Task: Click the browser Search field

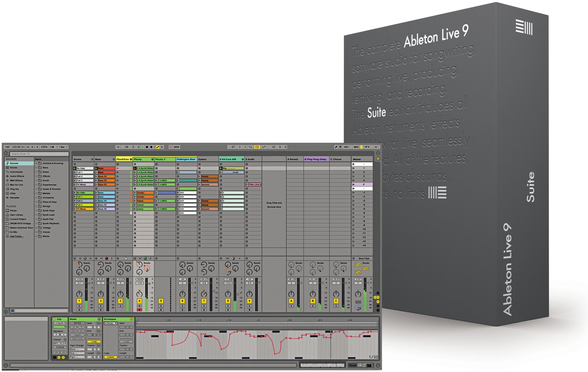Action: 39,154
